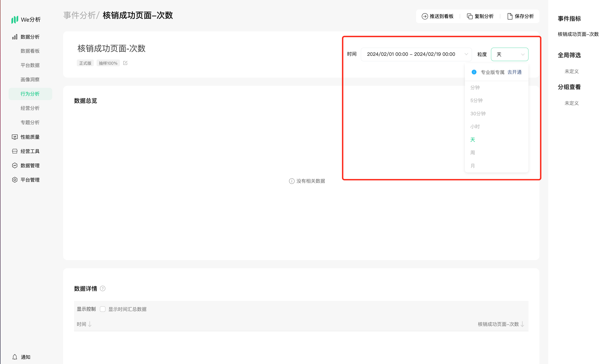Viewport: 610px width, 364px height.
Task: Open 数据看板 in the sidebar
Action: pyautogui.click(x=30, y=51)
